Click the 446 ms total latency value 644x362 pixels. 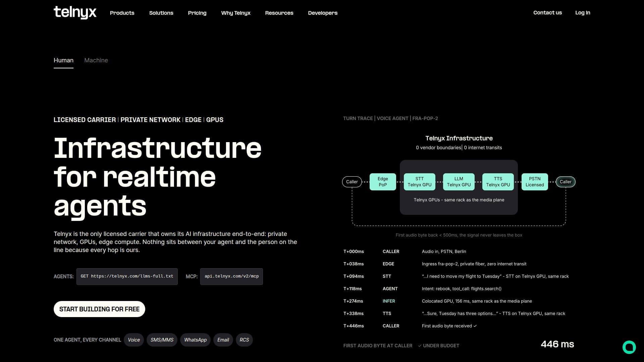click(x=557, y=344)
